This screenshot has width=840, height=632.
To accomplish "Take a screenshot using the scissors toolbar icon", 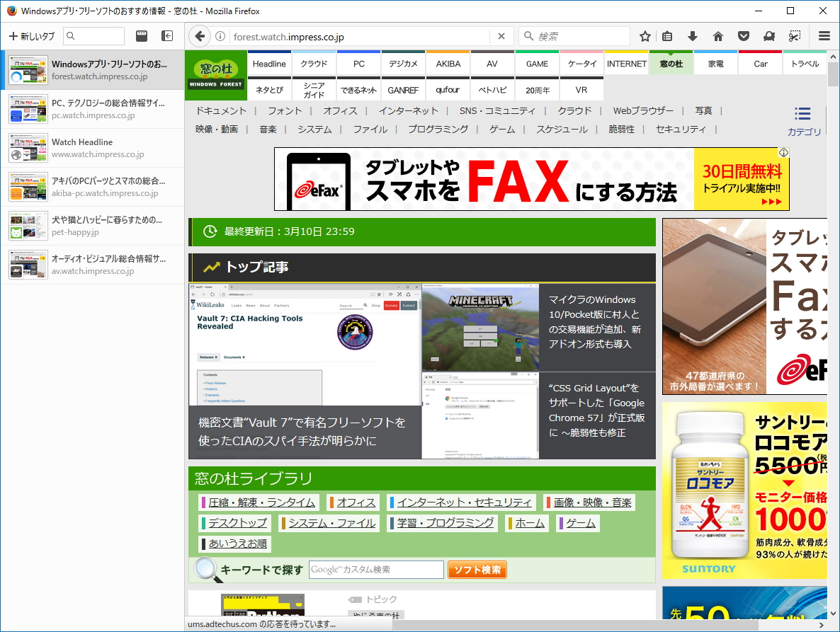I will click(x=795, y=36).
